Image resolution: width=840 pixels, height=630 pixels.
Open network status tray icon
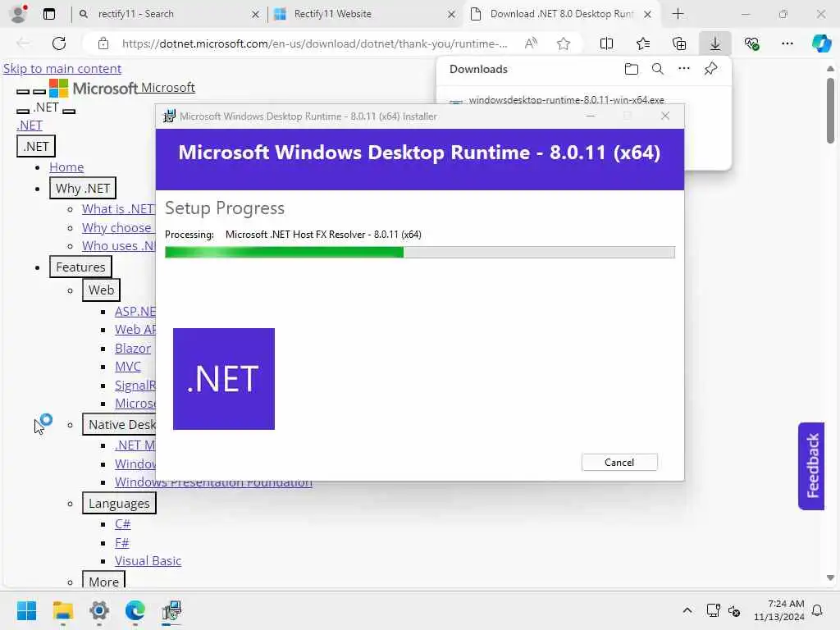click(713, 610)
